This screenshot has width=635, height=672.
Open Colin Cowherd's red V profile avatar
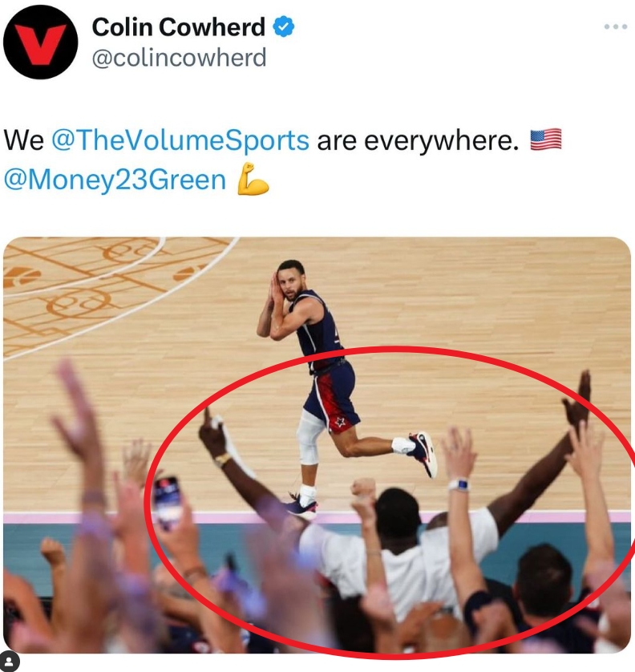click(41, 42)
